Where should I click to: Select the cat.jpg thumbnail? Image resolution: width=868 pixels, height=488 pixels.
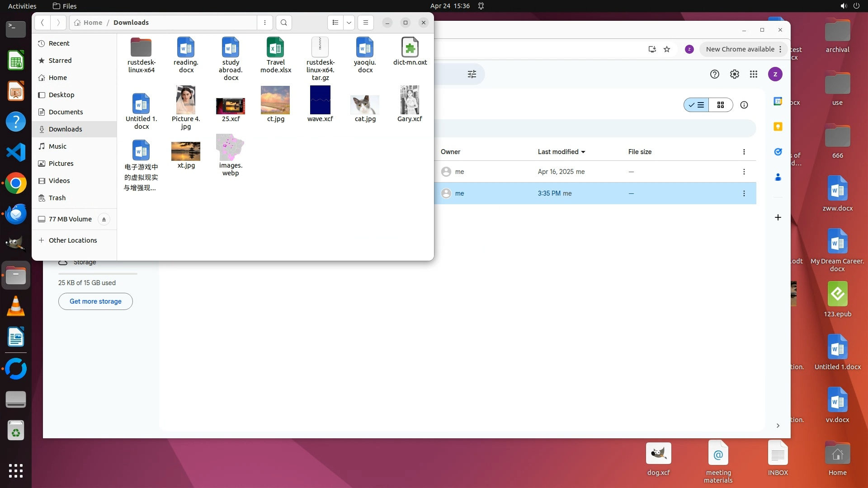click(x=365, y=104)
